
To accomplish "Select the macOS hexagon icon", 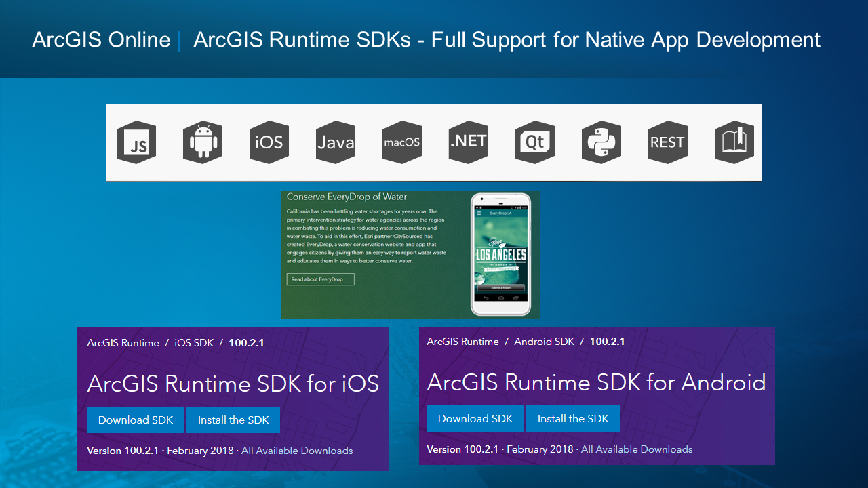I will 402,142.
